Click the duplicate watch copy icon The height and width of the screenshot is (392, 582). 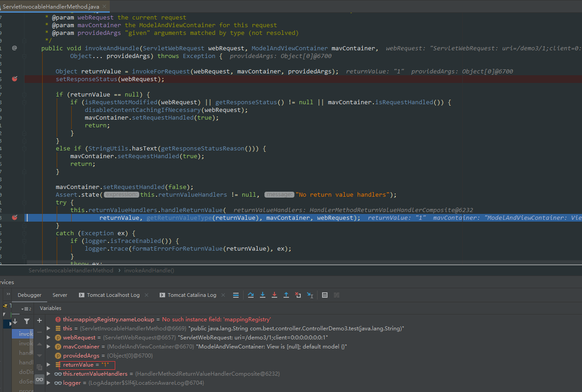(x=39, y=368)
